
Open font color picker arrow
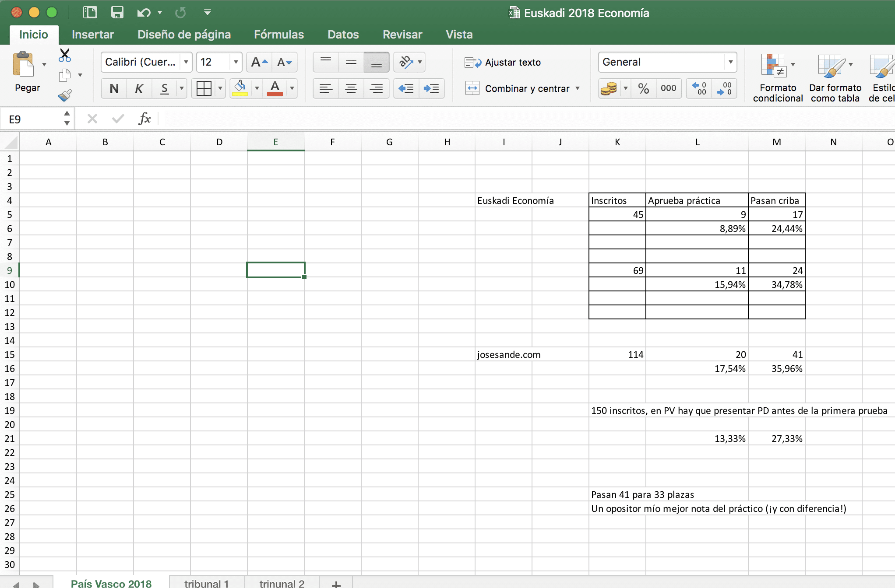coord(292,88)
